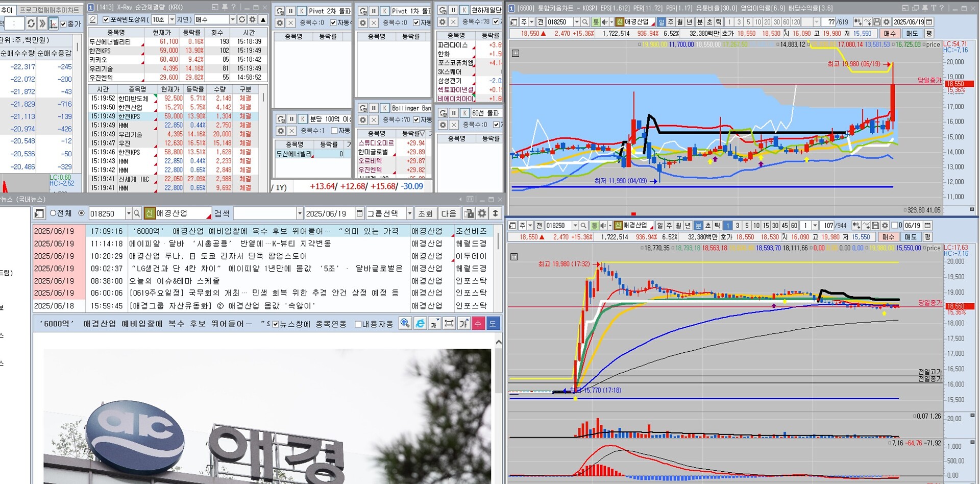Click the news window stock search magnifier
This screenshot has height=484, width=980.
pyautogui.click(x=137, y=213)
